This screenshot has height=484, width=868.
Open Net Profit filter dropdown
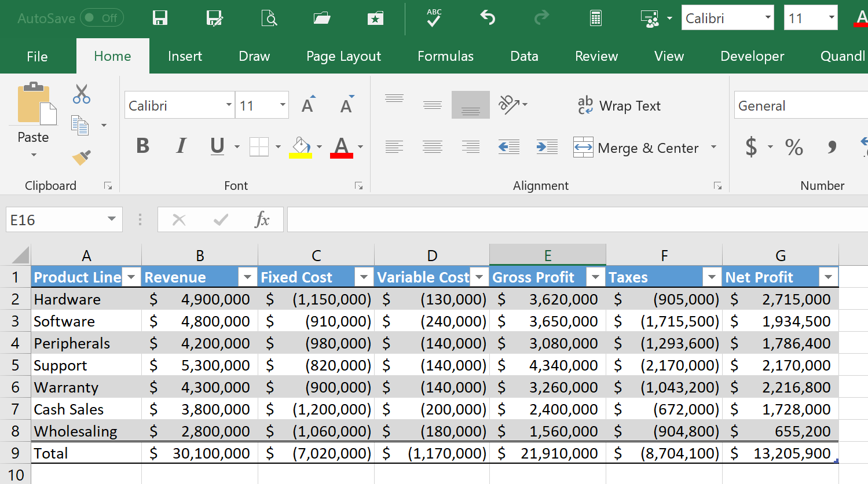pyautogui.click(x=828, y=277)
